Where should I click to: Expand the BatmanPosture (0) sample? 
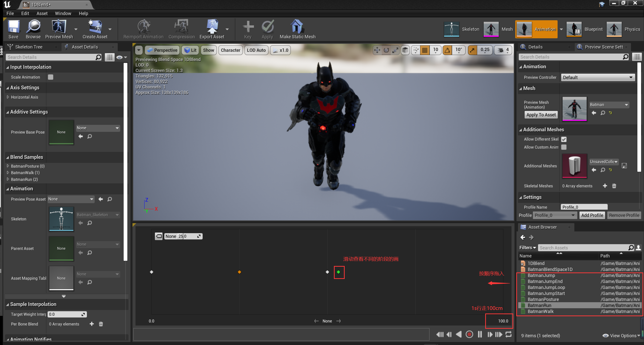[8, 166]
